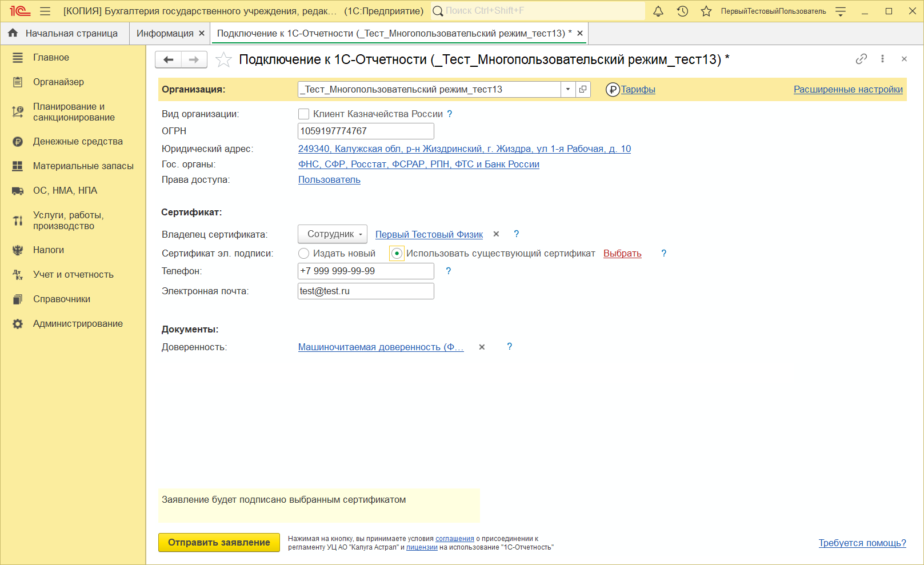Select Использовать существующий сертификат radio
The height and width of the screenshot is (565, 924).
[397, 254]
